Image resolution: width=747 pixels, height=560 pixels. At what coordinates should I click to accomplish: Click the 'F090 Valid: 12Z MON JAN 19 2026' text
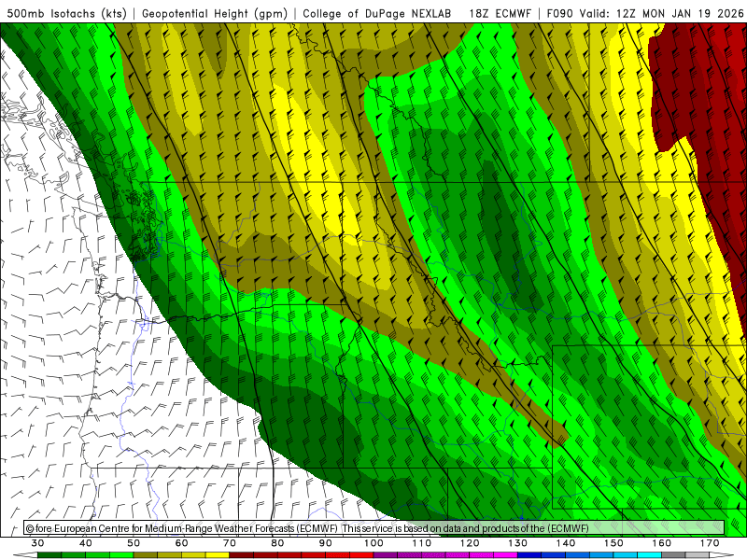[645, 14]
